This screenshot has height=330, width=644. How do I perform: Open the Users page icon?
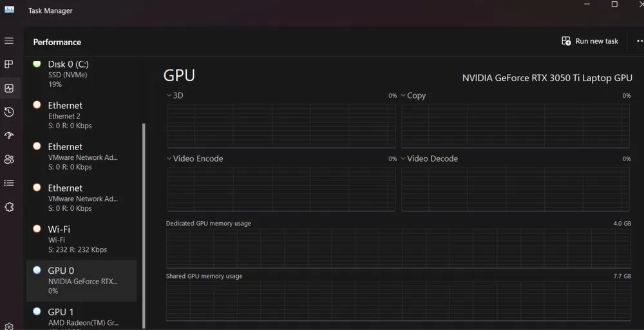click(9, 159)
